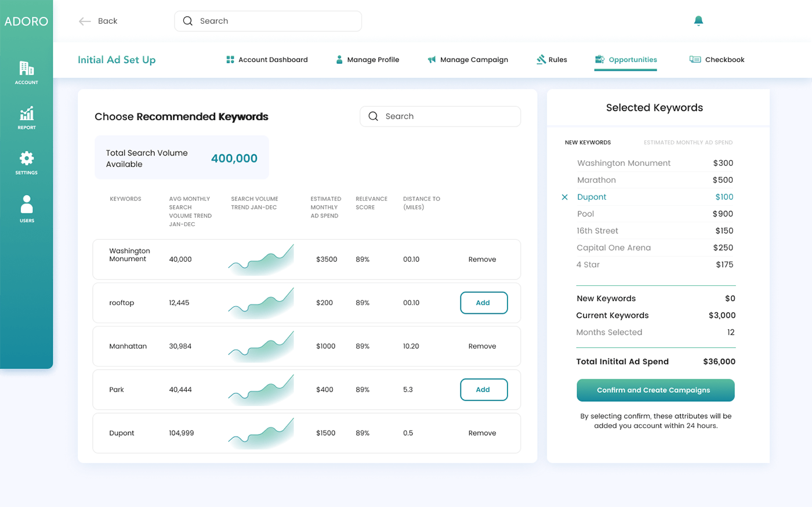
Task: Switch to the Manage Profile tab
Action: (367, 60)
